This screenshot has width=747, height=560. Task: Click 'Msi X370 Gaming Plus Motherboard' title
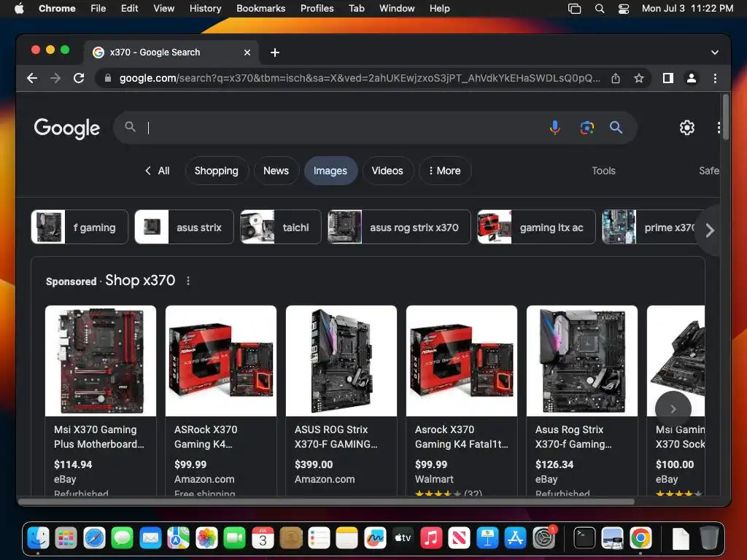click(99, 437)
